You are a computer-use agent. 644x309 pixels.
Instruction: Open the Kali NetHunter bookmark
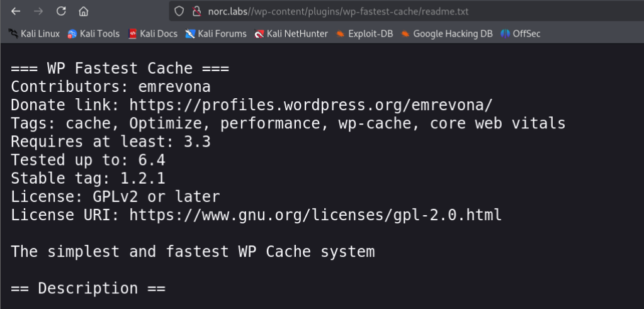[x=291, y=33]
